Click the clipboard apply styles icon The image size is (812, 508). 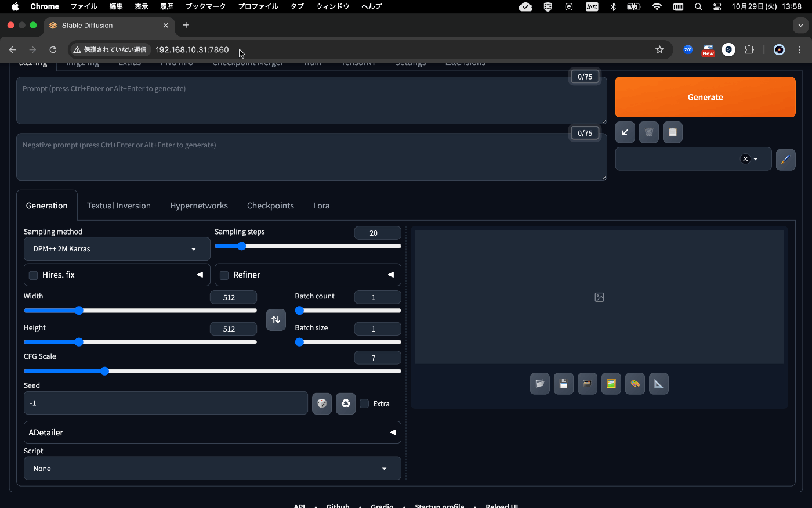point(673,132)
